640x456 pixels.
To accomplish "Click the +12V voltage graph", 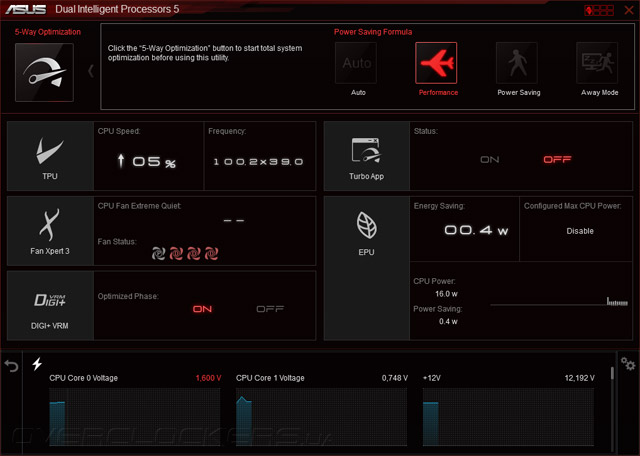I will tap(508, 417).
